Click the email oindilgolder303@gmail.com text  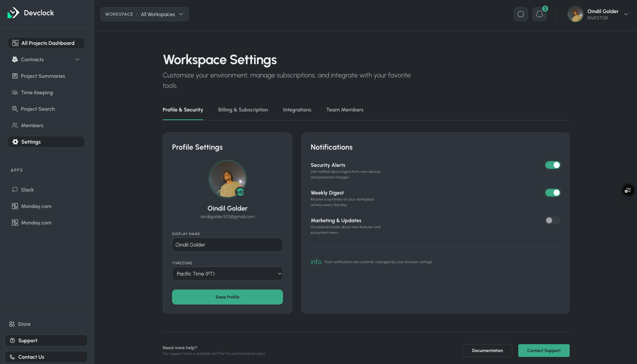click(x=227, y=216)
